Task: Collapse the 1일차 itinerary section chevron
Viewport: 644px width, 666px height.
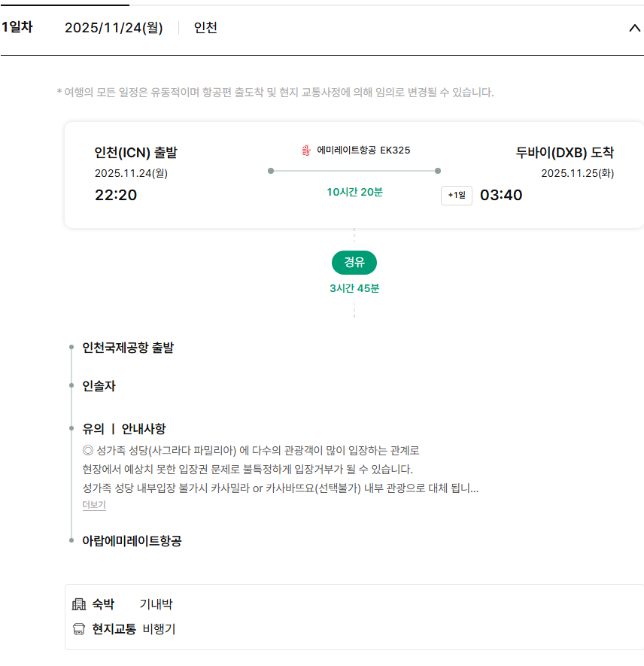Action: click(x=633, y=29)
